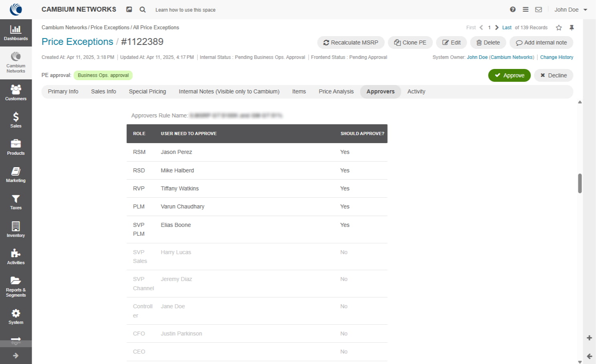Open the Products sidebar menu

(16, 147)
